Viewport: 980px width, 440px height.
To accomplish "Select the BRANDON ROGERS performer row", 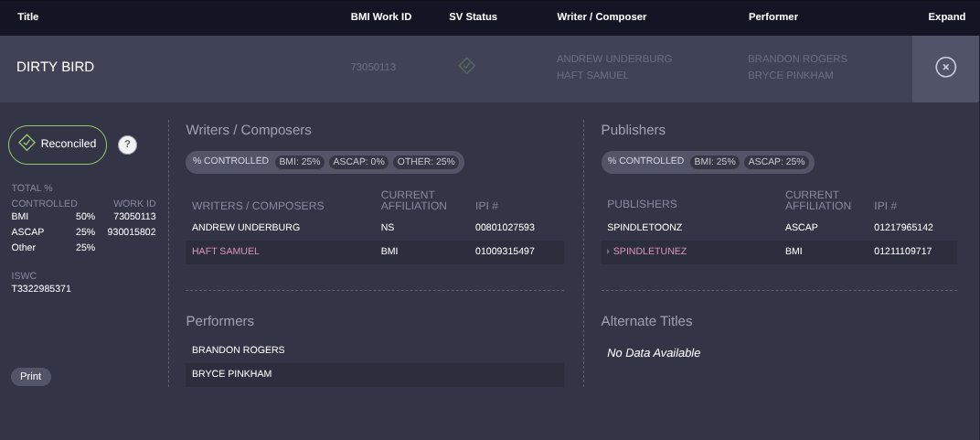I will 375,350.
